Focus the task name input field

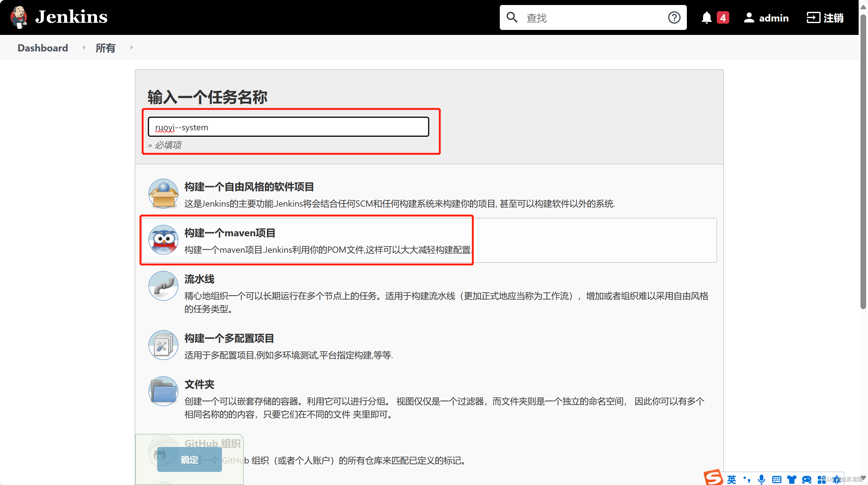(288, 127)
